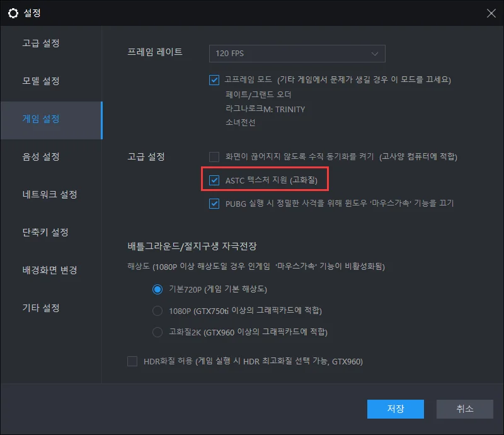Click the 취소 button
Viewport: 504px width, 435px height.
click(465, 409)
